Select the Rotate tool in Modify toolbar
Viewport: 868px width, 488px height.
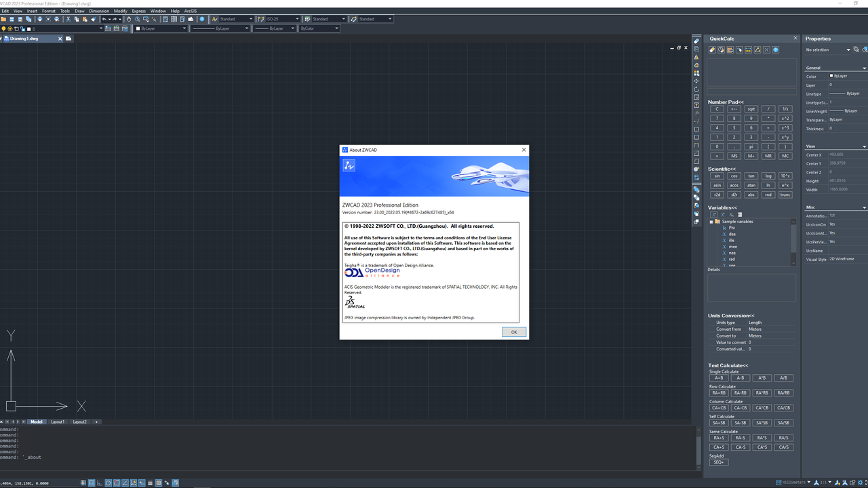pyautogui.click(x=696, y=89)
